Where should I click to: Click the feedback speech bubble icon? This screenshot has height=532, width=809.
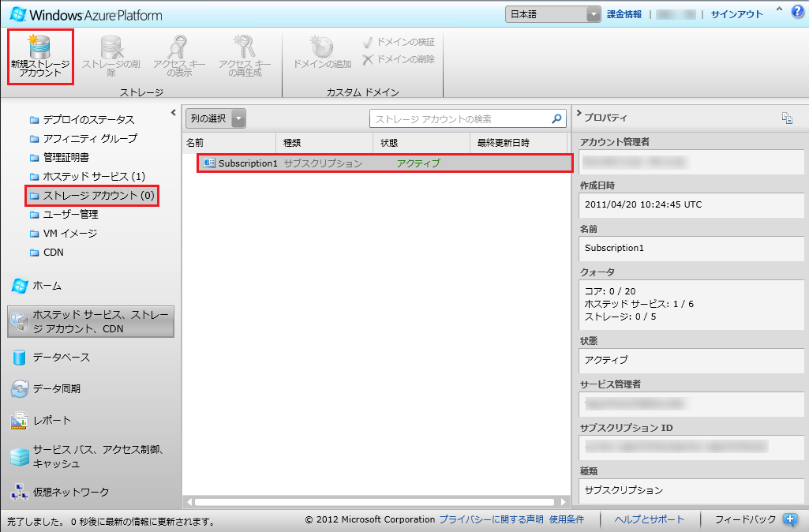pyautogui.click(x=790, y=519)
